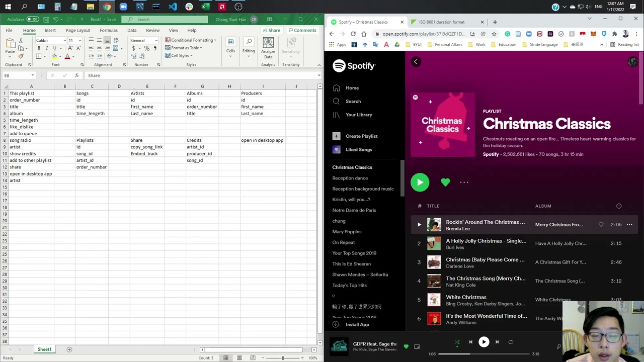644x362 pixels.
Task: Play the Christmas Classics playlist
Action: coord(420,182)
